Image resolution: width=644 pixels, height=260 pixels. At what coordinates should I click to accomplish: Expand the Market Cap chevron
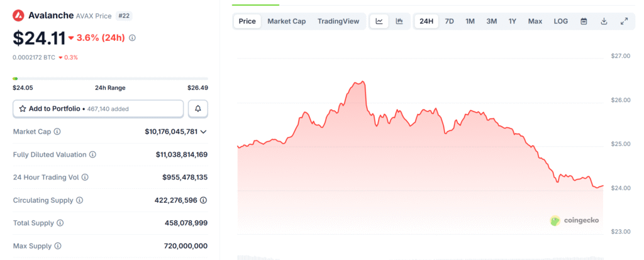point(203,132)
